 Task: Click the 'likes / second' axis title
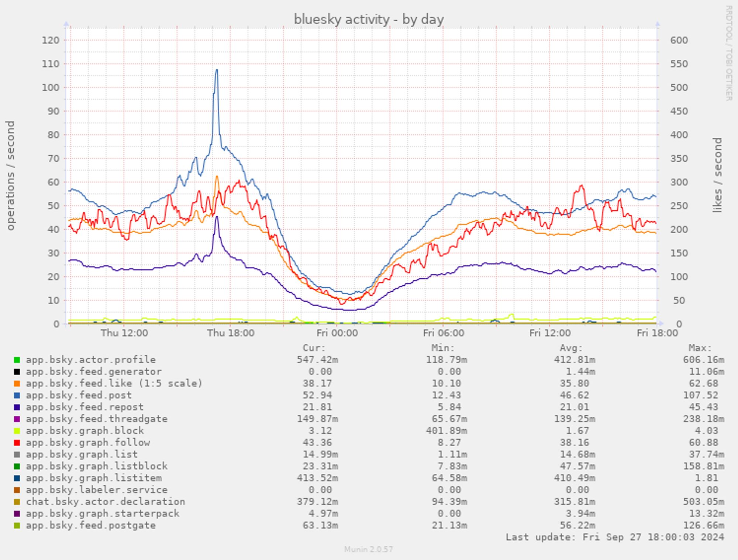pos(717,175)
